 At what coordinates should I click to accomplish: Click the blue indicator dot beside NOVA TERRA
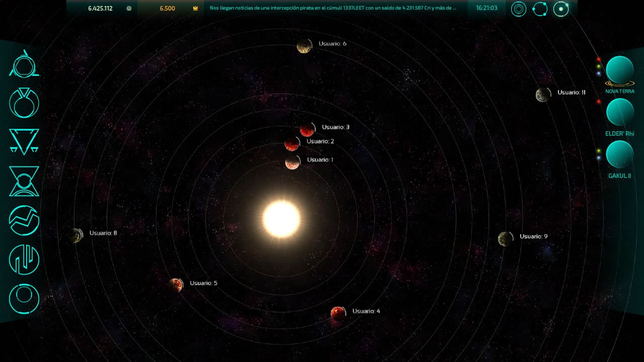pyautogui.click(x=599, y=73)
